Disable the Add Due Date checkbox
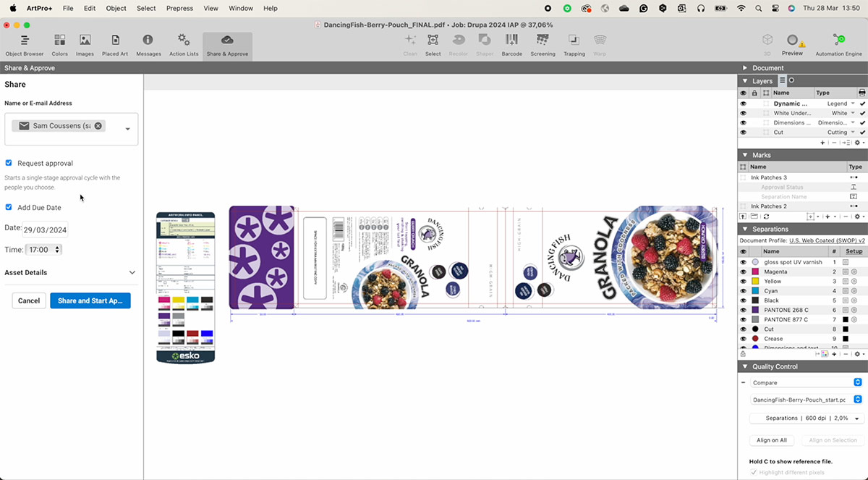 coord(9,207)
